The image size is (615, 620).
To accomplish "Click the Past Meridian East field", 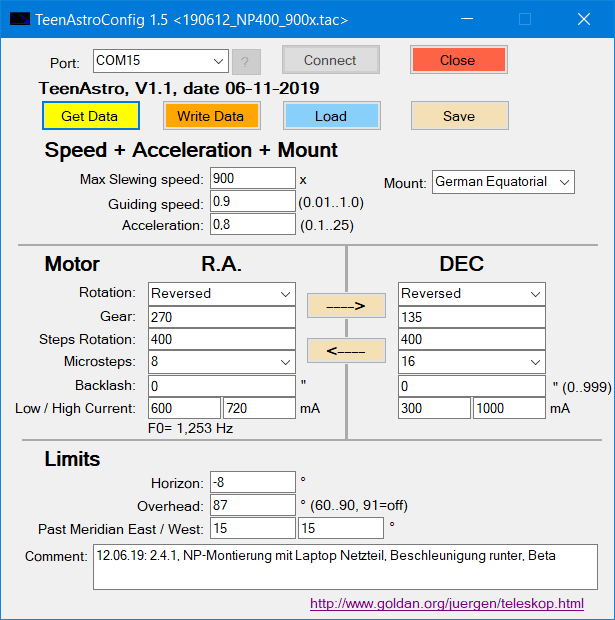I will click(x=253, y=528).
